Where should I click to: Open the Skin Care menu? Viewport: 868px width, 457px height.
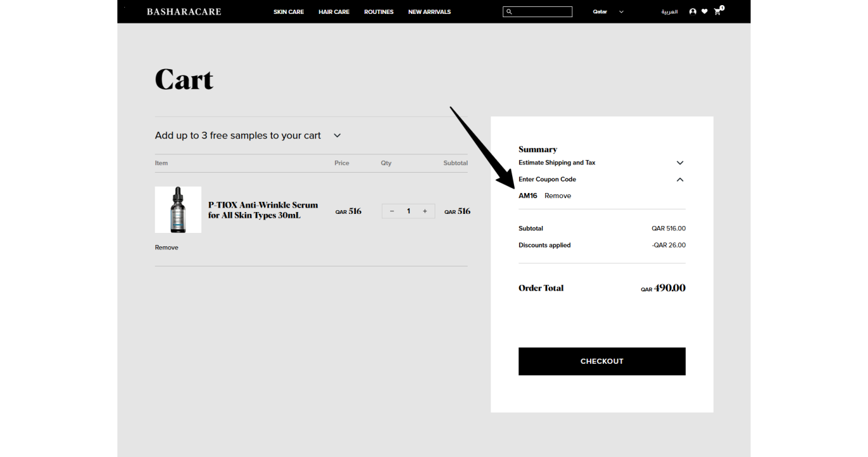289,11
